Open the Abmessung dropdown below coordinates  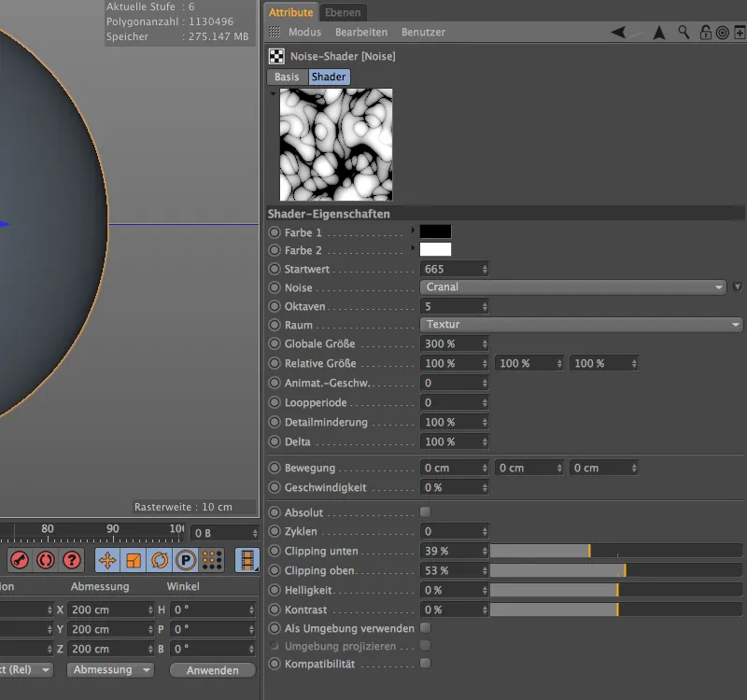[x=110, y=669]
